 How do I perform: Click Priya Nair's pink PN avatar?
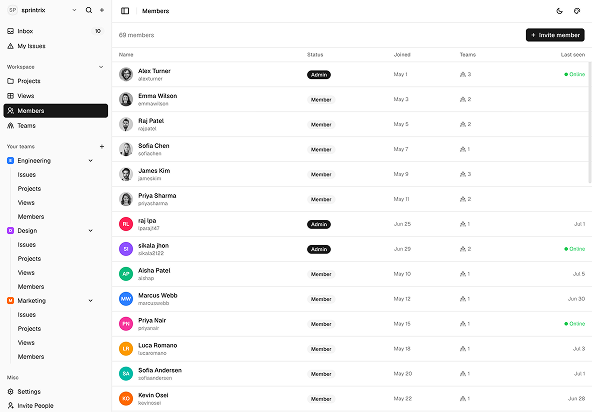[126, 324]
